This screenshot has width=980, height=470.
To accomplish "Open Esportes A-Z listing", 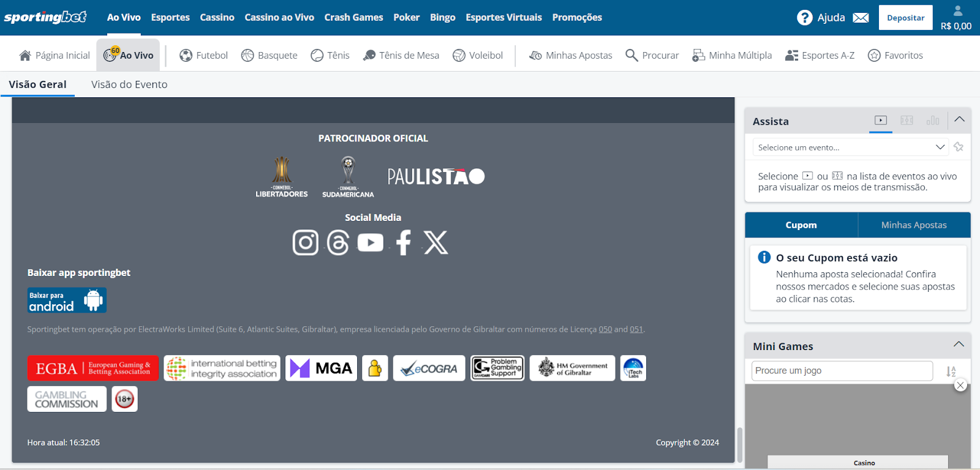I will click(820, 55).
